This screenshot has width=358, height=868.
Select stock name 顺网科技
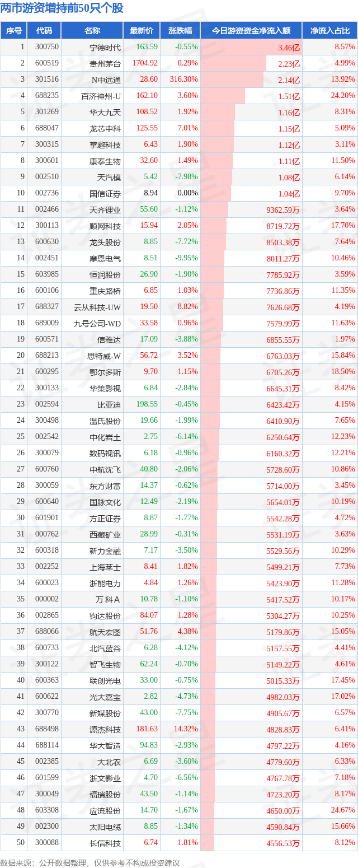(x=105, y=226)
